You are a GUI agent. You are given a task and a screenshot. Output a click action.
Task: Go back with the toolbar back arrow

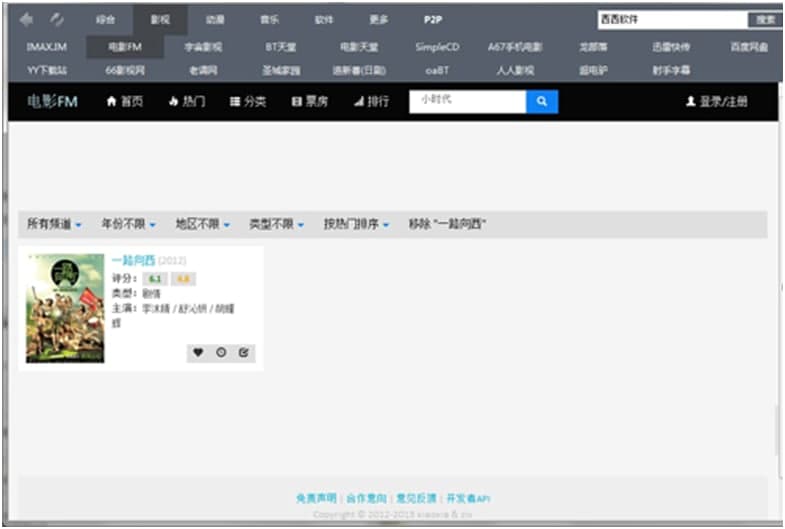pyautogui.click(x=26, y=20)
